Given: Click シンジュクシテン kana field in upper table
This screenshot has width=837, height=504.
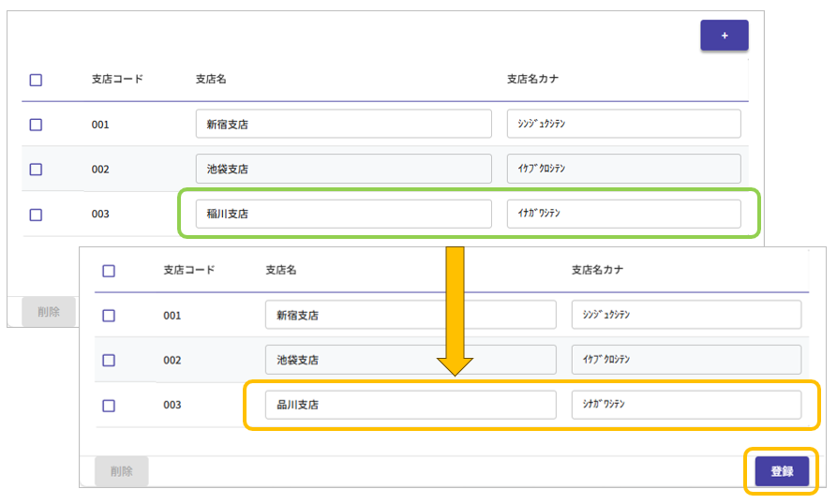Looking at the screenshot, I should click(x=623, y=124).
